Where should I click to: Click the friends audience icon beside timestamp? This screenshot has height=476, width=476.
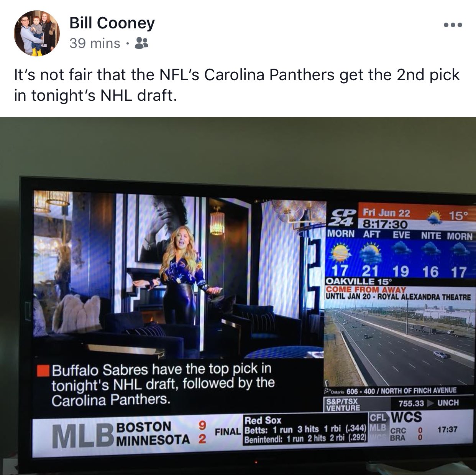(142, 43)
